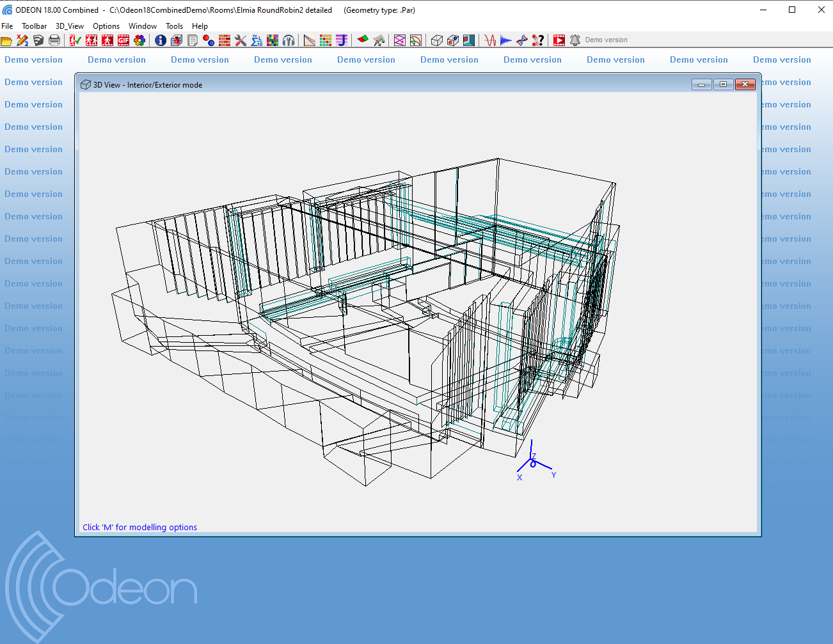Image resolution: width=833 pixels, height=644 pixels.
Task: Show room information with the blue 'i' icon
Action: (x=160, y=40)
